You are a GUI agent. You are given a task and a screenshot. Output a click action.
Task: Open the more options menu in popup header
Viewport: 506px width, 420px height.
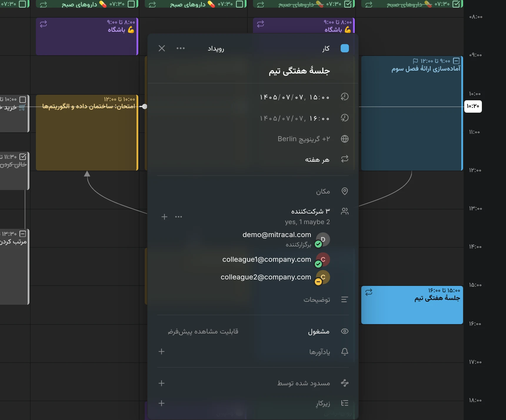pos(181,48)
